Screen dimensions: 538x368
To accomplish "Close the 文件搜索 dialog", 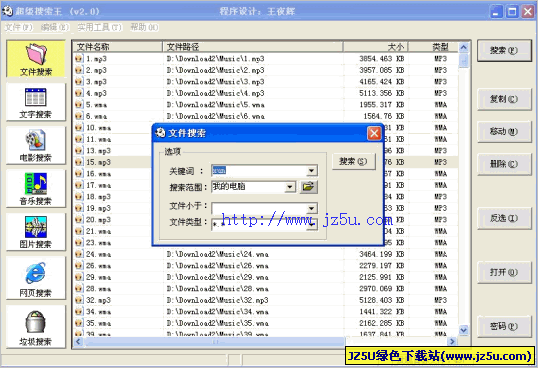I will (374, 133).
